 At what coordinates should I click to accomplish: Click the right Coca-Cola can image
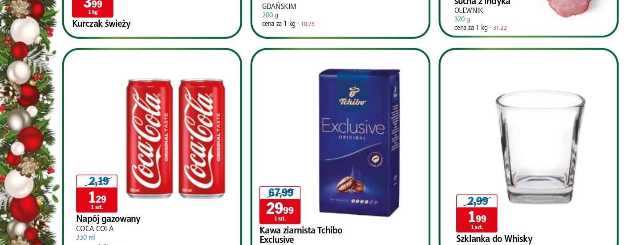click(202, 139)
